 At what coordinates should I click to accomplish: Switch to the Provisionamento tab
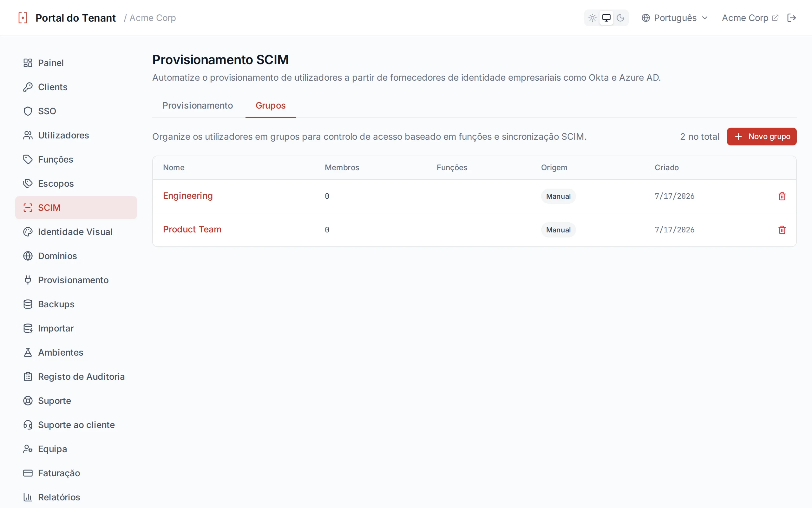coord(198,105)
